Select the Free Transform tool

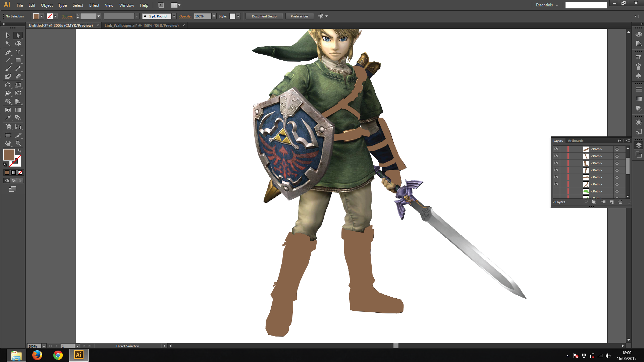coord(18,93)
